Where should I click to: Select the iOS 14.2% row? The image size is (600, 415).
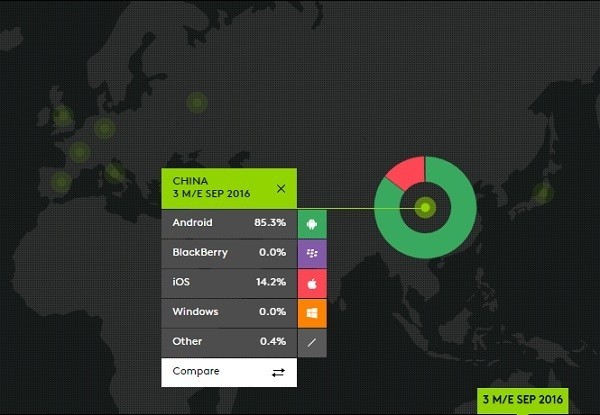tap(228, 282)
